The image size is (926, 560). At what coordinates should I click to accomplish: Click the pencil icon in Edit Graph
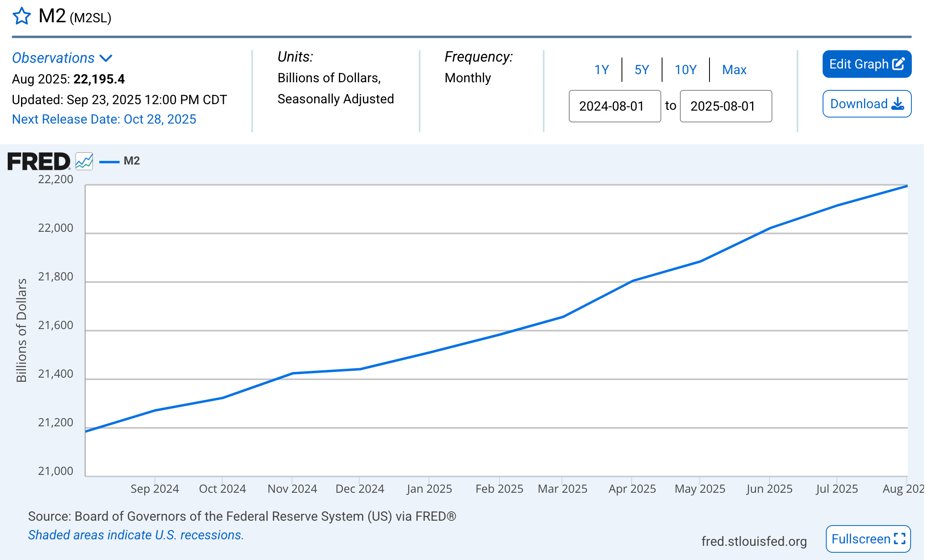click(x=898, y=64)
